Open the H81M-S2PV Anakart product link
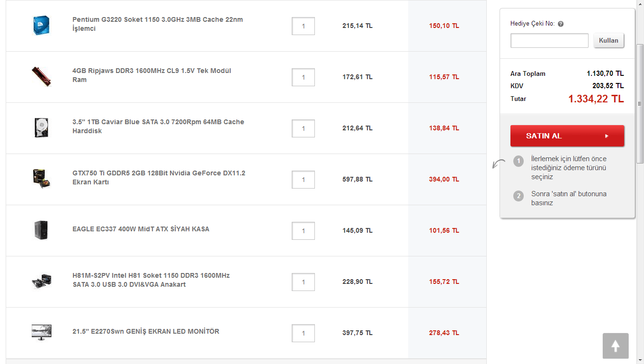644x364 pixels. coord(151,280)
